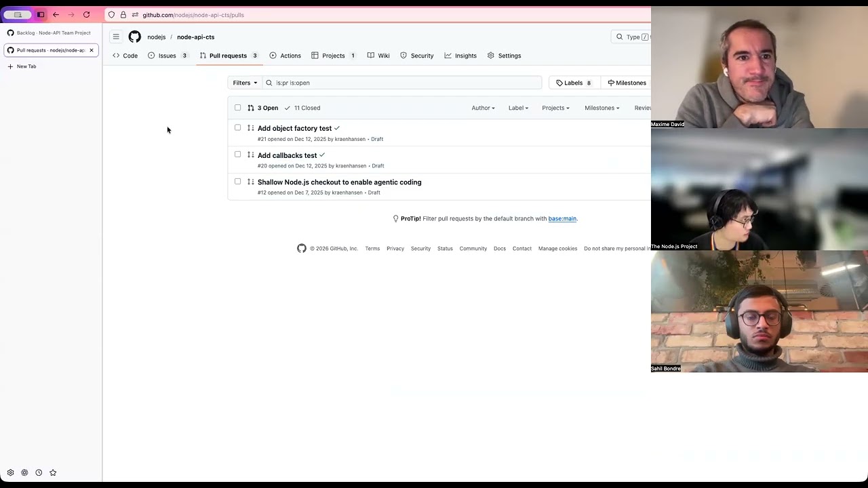Click the GitHub header search box
Viewport: 868px width, 488px height.
click(x=631, y=37)
